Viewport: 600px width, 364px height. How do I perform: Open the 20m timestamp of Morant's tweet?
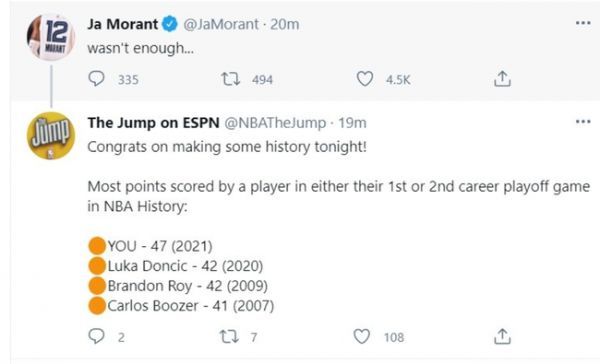[285, 24]
